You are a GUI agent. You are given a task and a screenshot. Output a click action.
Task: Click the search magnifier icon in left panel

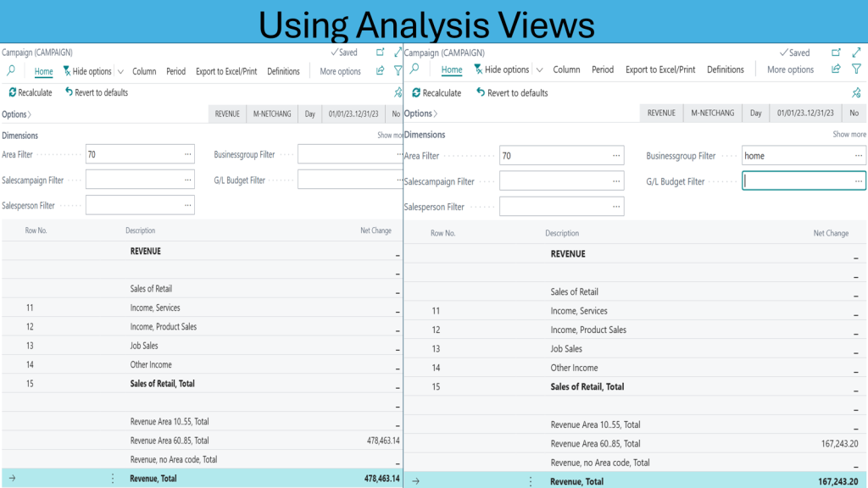[x=11, y=71]
